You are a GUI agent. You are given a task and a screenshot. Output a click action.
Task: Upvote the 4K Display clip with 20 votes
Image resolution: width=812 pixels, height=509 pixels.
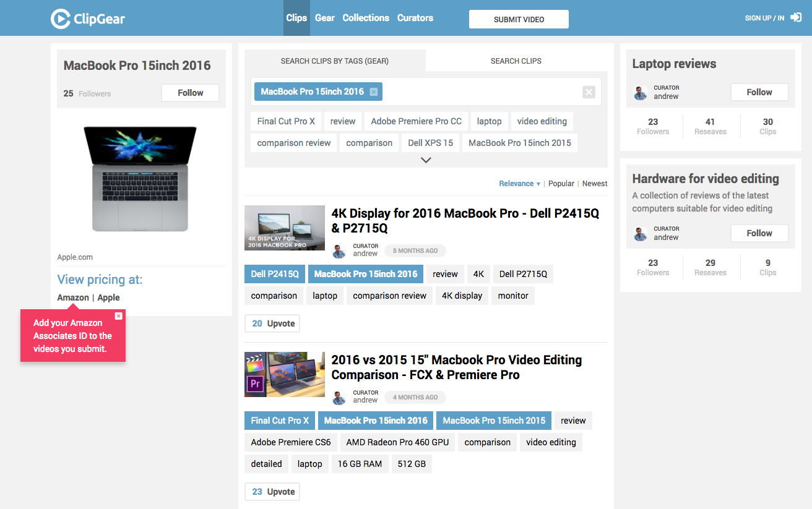(272, 323)
